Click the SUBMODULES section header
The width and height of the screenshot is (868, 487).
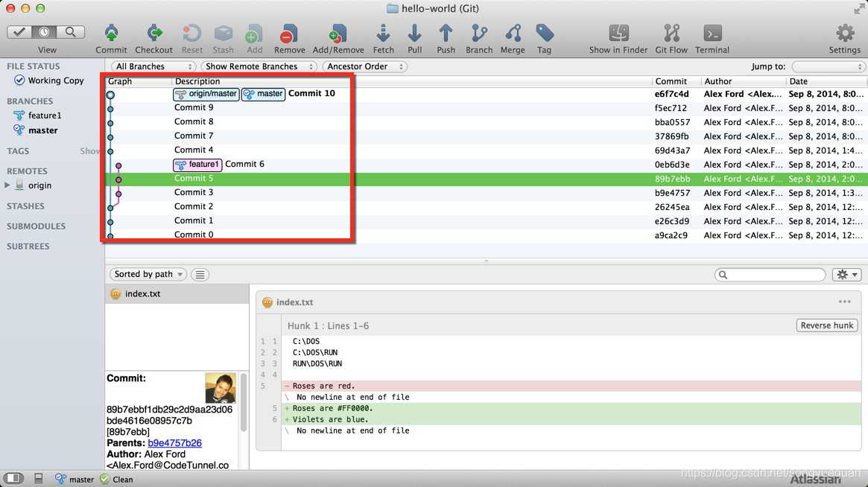click(36, 226)
